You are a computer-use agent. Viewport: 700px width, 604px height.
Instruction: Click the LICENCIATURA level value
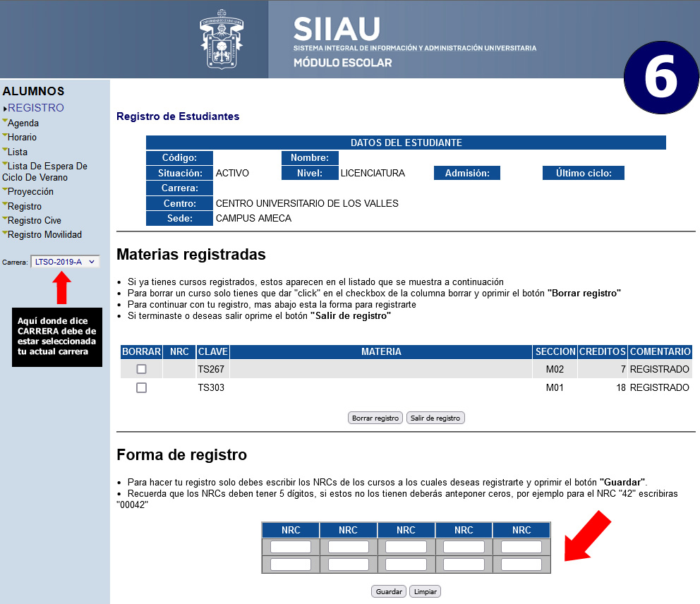(x=373, y=173)
